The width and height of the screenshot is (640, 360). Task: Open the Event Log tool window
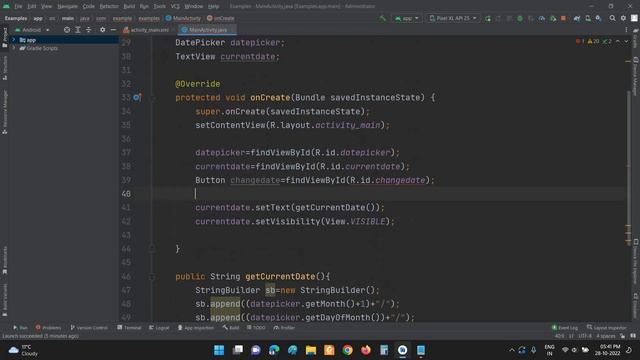coord(565,328)
